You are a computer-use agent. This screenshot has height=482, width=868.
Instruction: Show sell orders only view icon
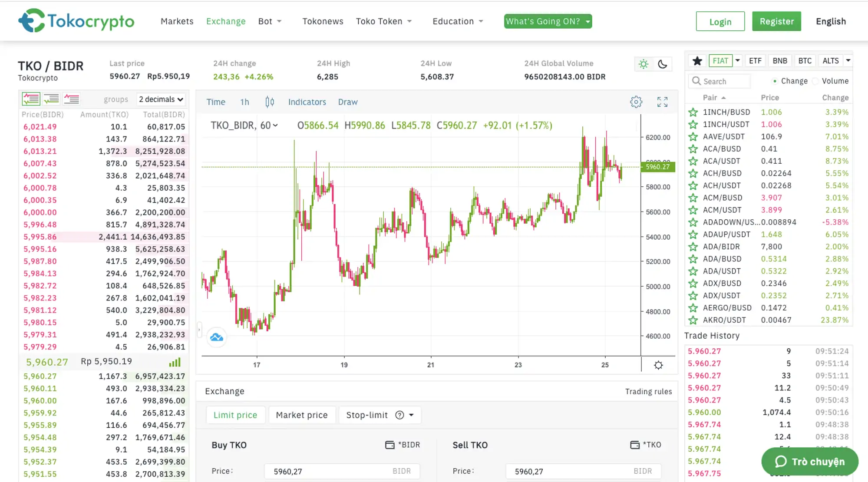(71, 99)
